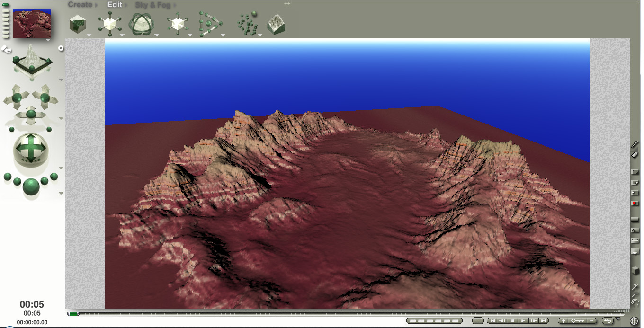Click the filmstrip animation icon
The width and height of the screenshot is (644, 328).
478,320
